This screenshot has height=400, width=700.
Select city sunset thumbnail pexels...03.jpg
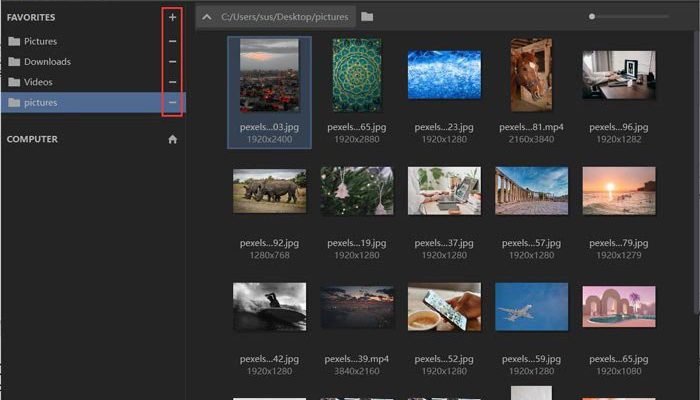[x=269, y=75]
